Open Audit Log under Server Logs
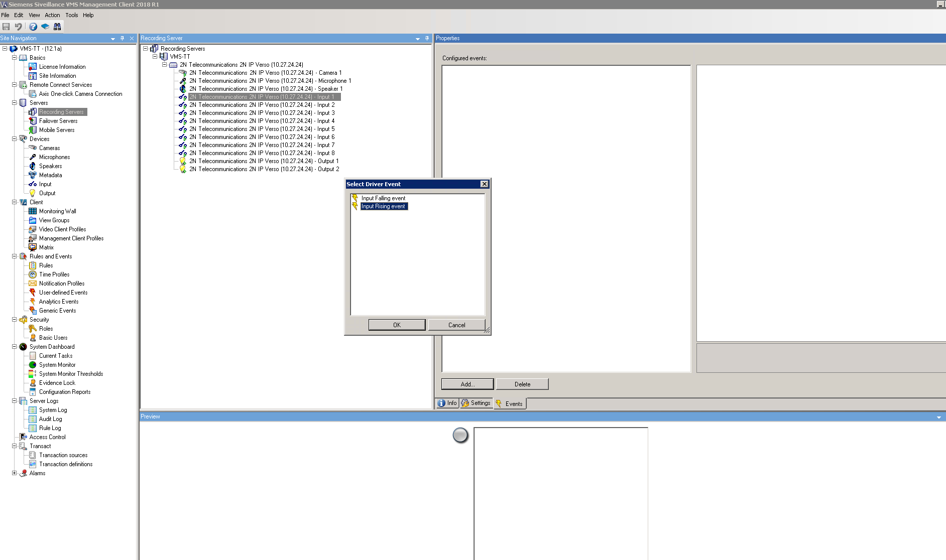This screenshot has width=946, height=560. 51,419
